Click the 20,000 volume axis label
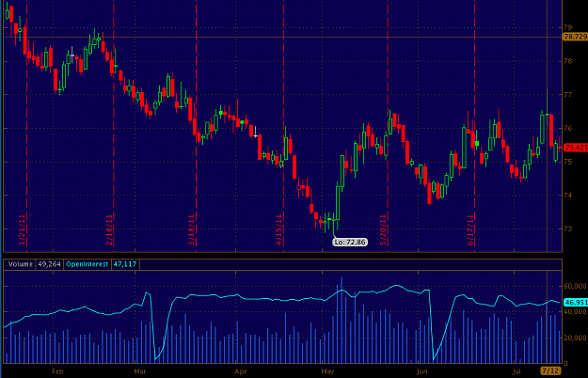This screenshot has height=378, width=588. [575, 338]
